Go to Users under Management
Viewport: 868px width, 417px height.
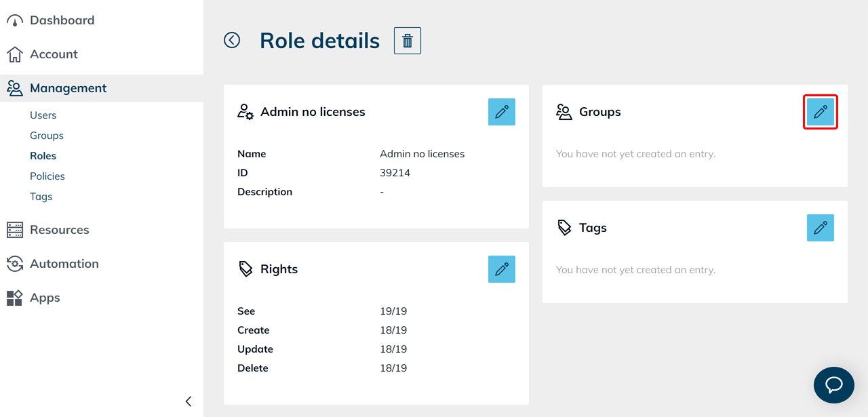(x=43, y=115)
